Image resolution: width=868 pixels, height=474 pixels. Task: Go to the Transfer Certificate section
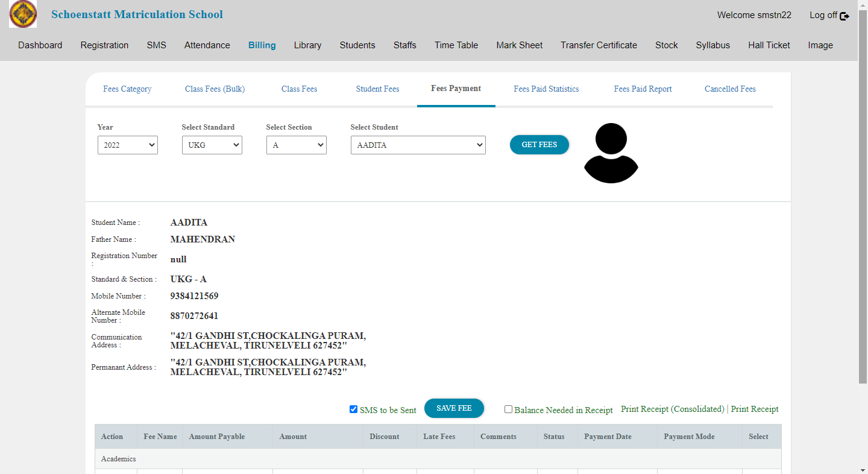[x=599, y=45]
